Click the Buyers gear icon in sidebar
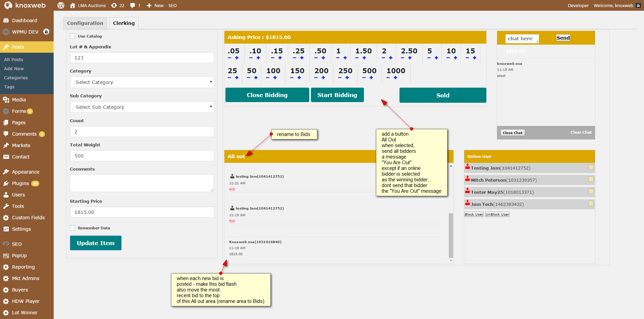This screenshot has width=644, height=319. point(6,290)
